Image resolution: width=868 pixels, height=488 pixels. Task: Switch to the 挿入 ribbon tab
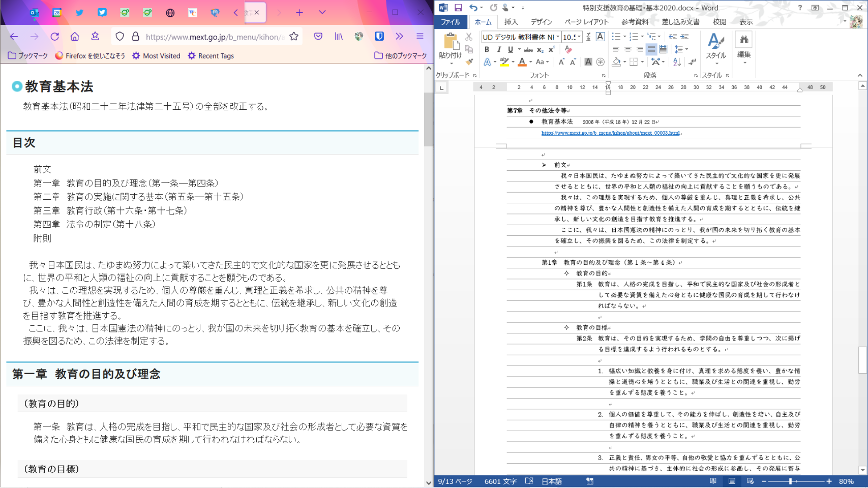(511, 22)
